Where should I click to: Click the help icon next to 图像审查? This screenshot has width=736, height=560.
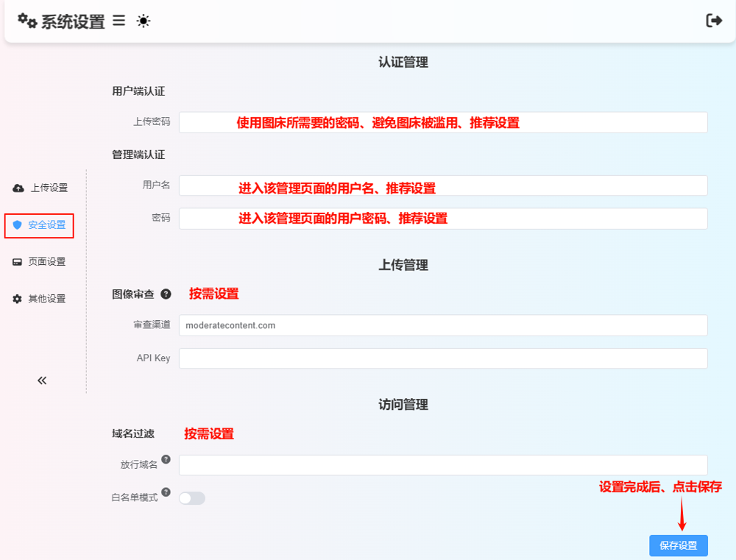pos(166,294)
